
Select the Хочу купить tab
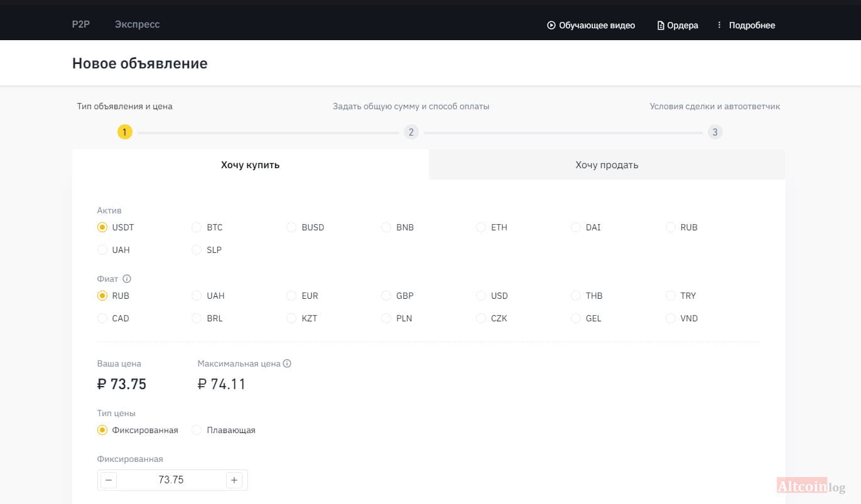tap(251, 165)
